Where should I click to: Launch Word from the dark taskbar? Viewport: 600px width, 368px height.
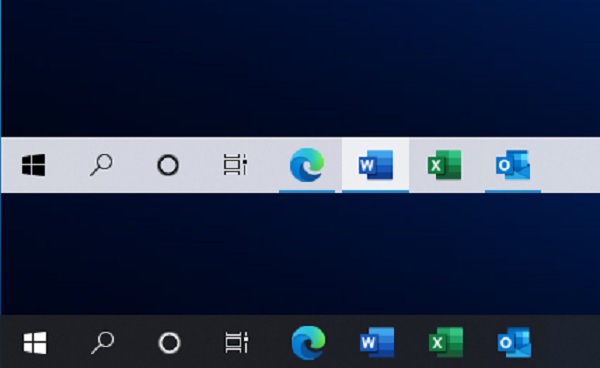pyautogui.click(x=377, y=342)
